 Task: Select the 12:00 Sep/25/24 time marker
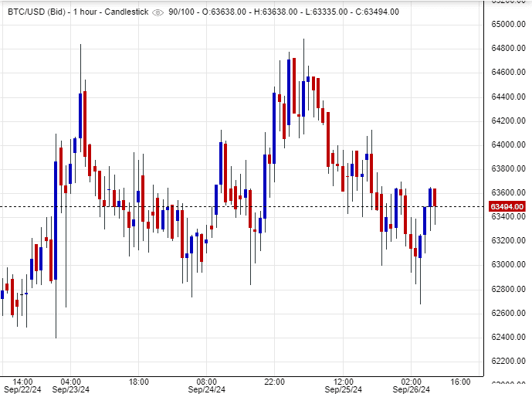tap(344, 386)
